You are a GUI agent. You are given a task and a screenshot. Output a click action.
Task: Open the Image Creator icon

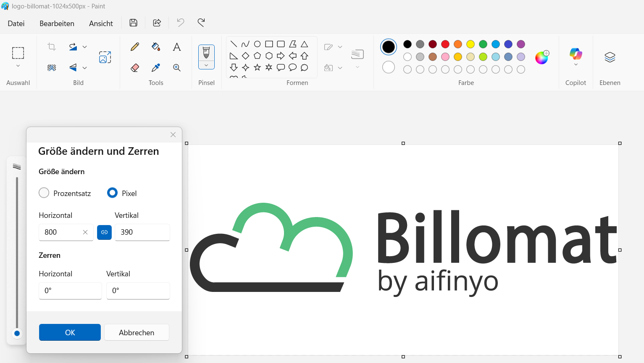tap(105, 57)
